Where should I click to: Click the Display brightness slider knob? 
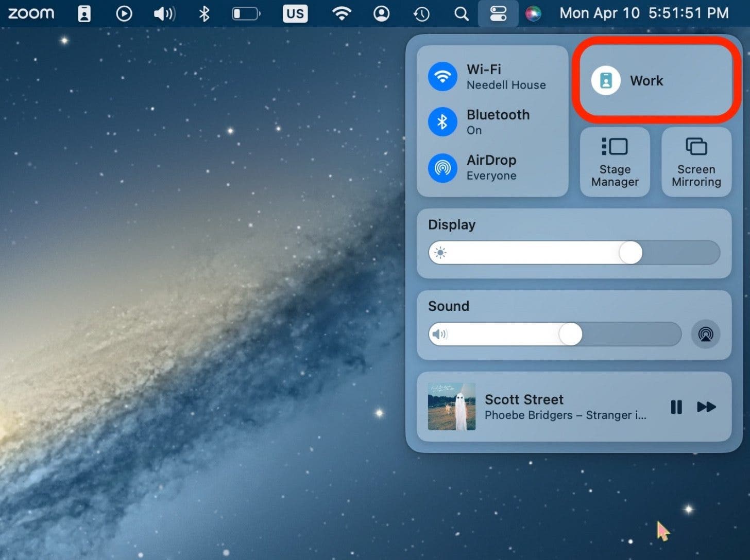(630, 253)
